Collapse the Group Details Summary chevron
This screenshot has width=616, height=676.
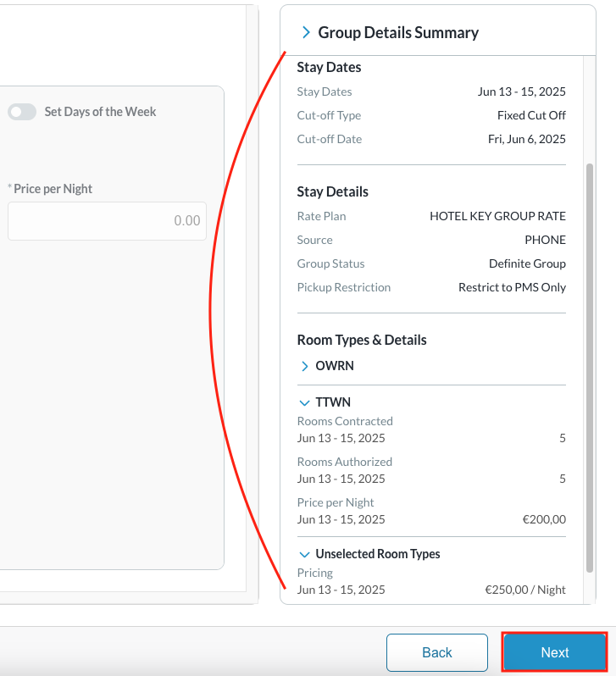pyautogui.click(x=306, y=33)
